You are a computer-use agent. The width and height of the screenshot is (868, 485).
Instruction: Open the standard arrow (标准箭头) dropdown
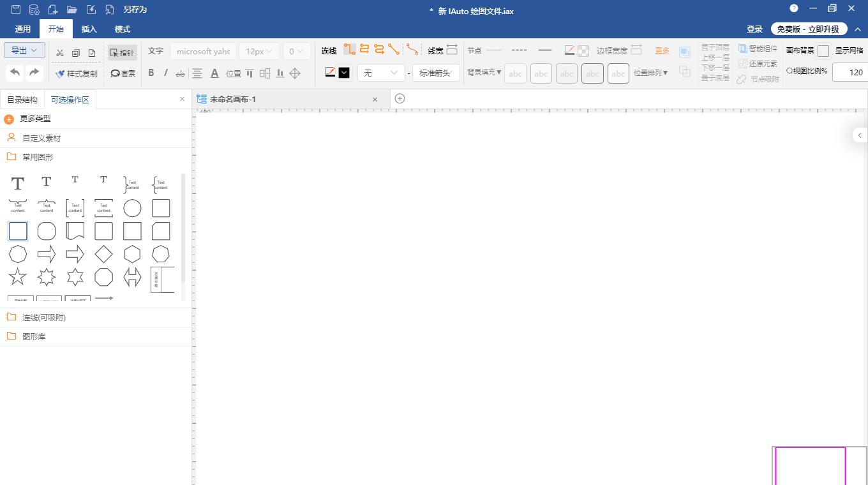tap(436, 73)
